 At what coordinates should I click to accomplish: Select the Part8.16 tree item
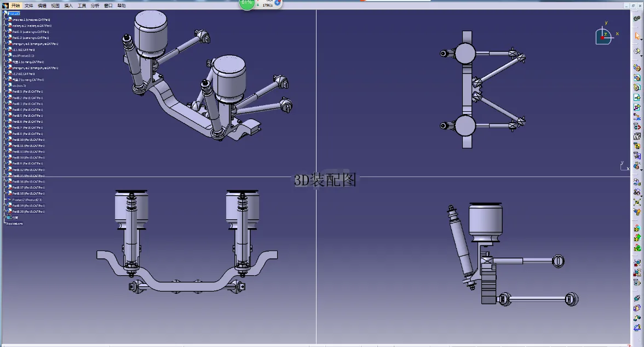28,181
